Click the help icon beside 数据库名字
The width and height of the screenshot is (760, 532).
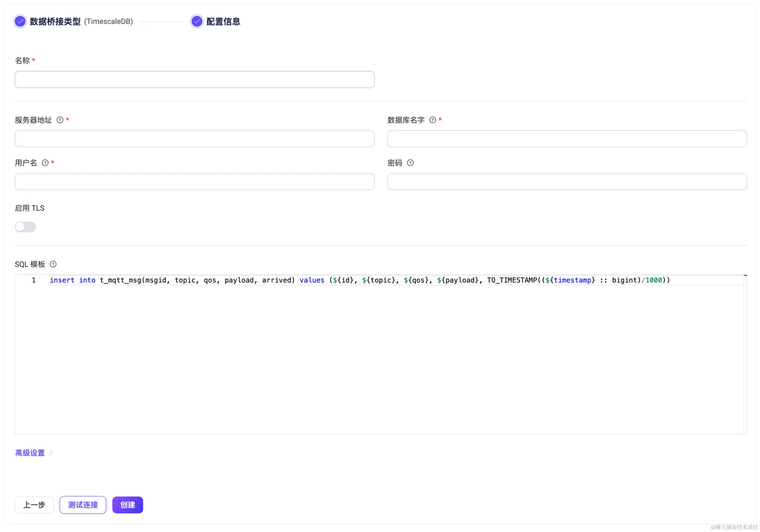(432, 120)
